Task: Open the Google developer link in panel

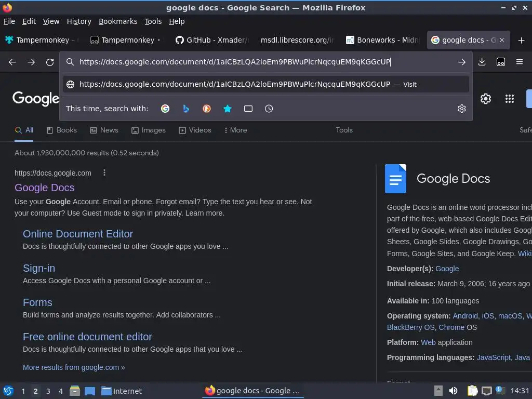Action: 447,269
